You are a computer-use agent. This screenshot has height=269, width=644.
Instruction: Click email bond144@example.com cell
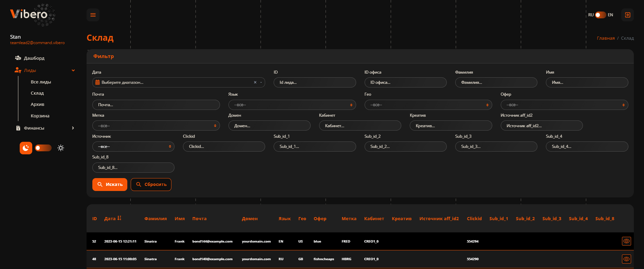tap(212, 242)
